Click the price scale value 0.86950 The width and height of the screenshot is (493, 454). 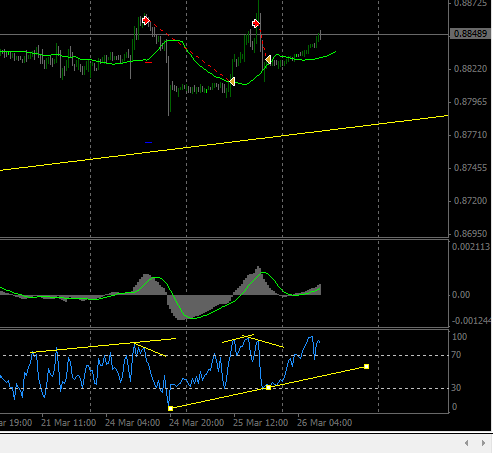pos(470,234)
